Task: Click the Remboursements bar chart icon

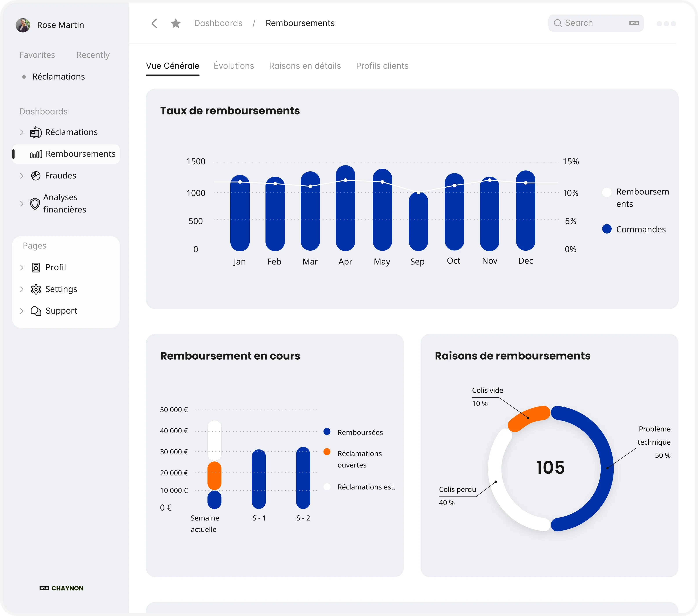Action: pyautogui.click(x=36, y=154)
